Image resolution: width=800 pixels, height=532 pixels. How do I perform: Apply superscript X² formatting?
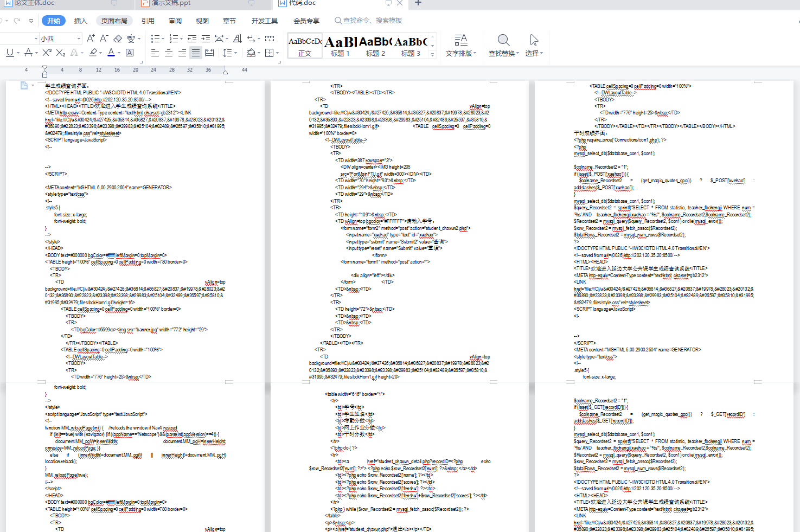pyautogui.click(x=47, y=53)
